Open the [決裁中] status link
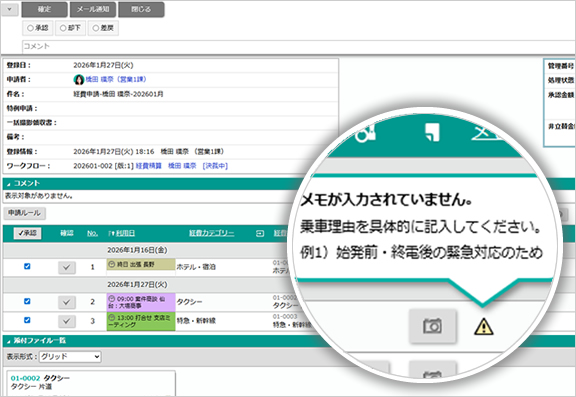 pyautogui.click(x=215, y=166)
